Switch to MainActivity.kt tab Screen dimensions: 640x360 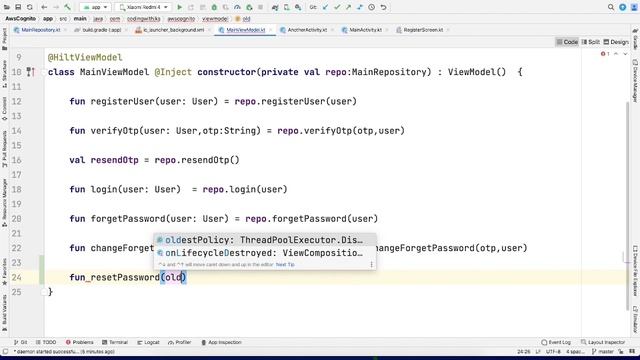pyautogui.click(x=362, y=30)
